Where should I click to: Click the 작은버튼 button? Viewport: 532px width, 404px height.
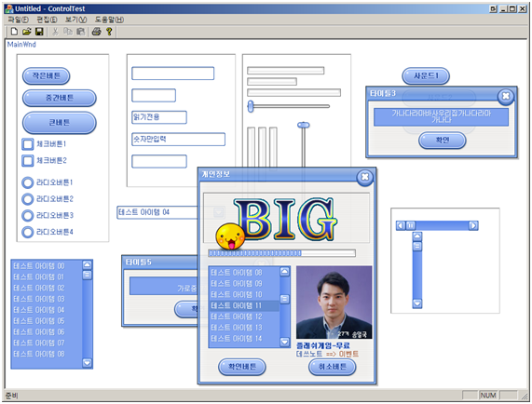(x=47, y=76)
